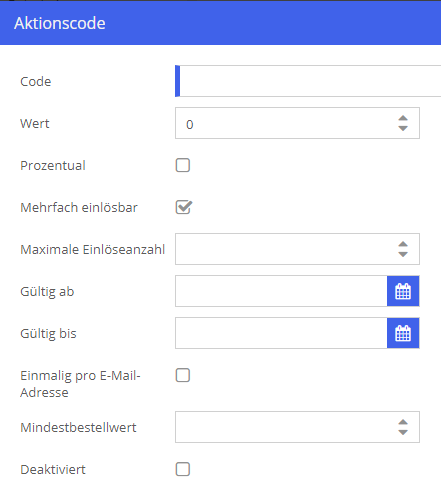This screenshot has width=441, height=500.
Task: Raise Mindestbestellwert with the up arrow
Action: coord(403,422)
